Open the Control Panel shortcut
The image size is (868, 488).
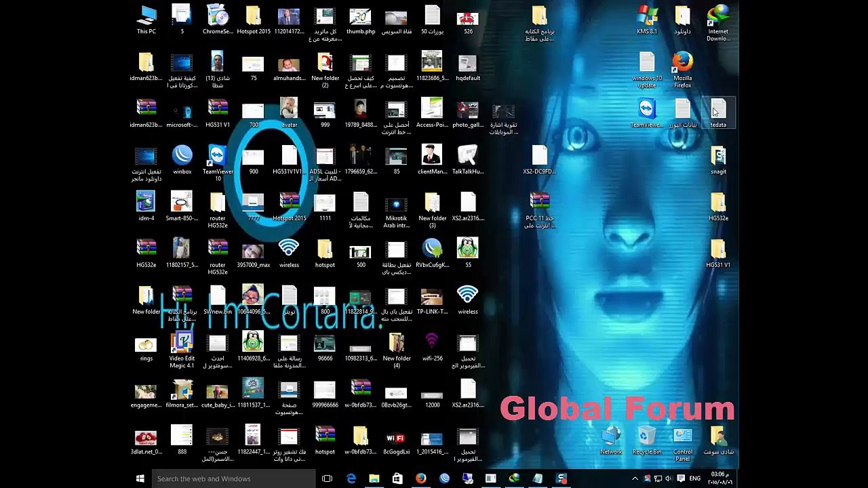coord(683,444)
